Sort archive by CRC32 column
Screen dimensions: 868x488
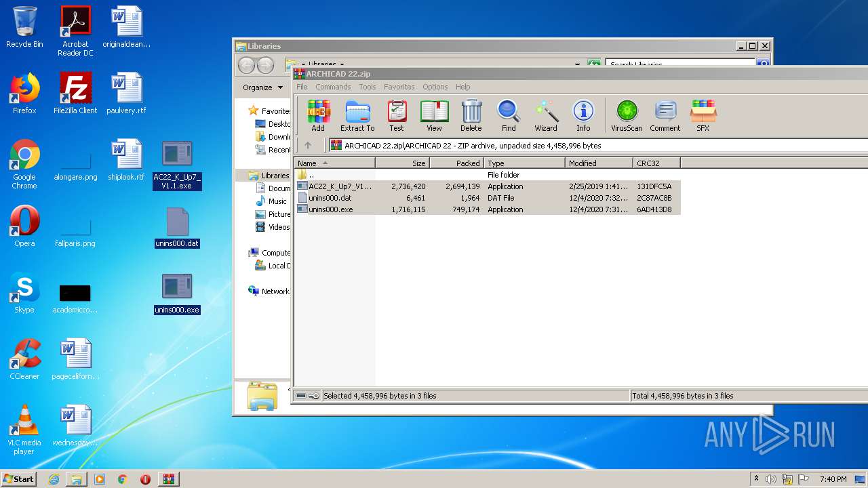[x=657, y=163]
